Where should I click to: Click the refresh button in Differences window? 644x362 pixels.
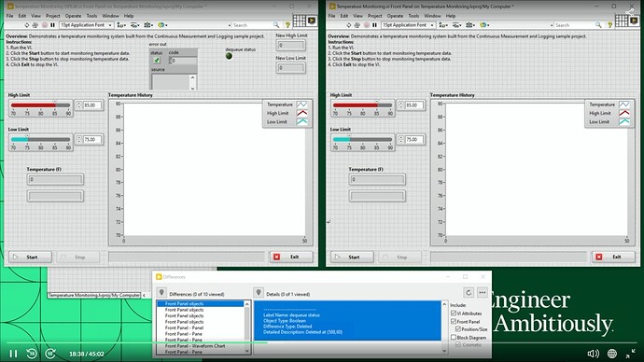[x=469, y=293]
